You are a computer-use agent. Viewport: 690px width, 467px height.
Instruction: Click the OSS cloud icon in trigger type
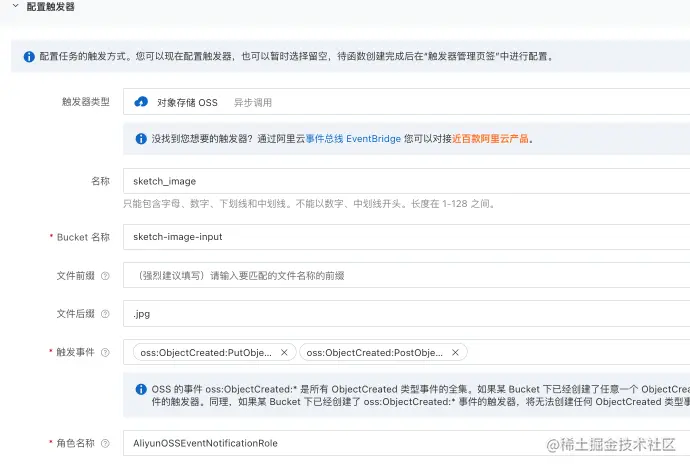click(x=141, y=102)
